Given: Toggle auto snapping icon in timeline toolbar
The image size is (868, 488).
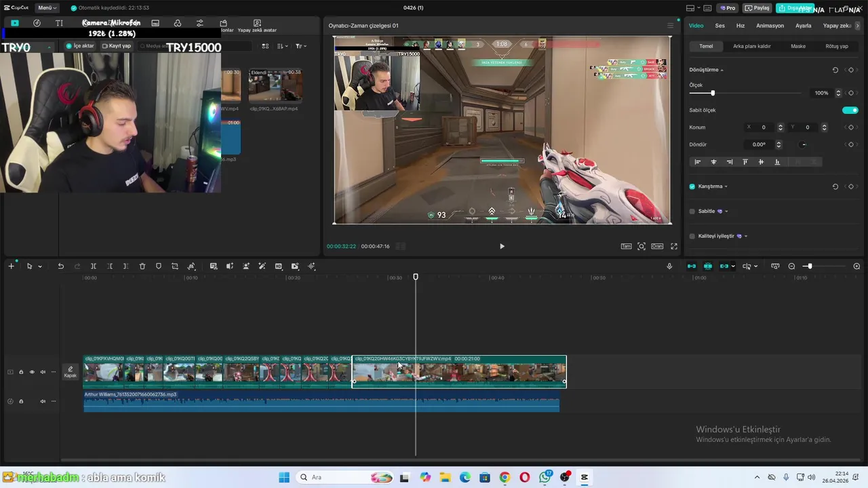Looking at the screenshot, I should [x=708, y=266].
